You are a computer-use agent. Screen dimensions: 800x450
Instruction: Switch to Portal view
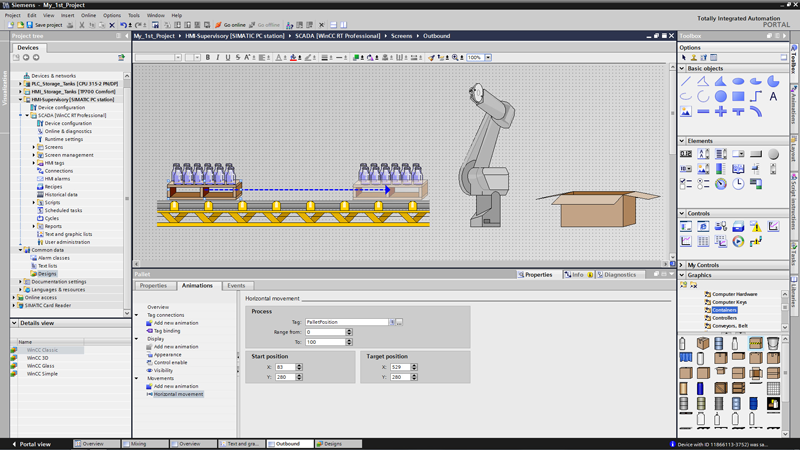pyautogui.click(x=32, y=444)
